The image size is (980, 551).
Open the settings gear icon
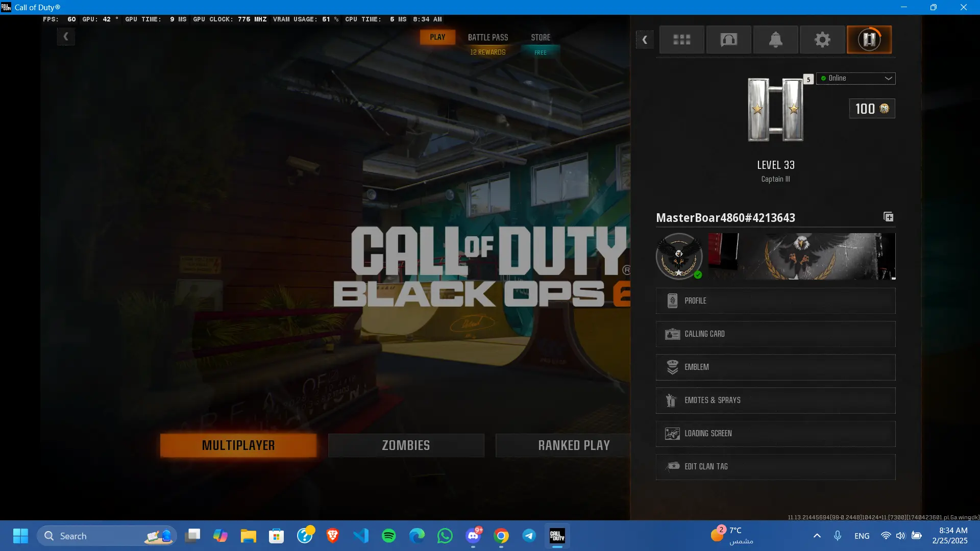click(x=822, y=39)
